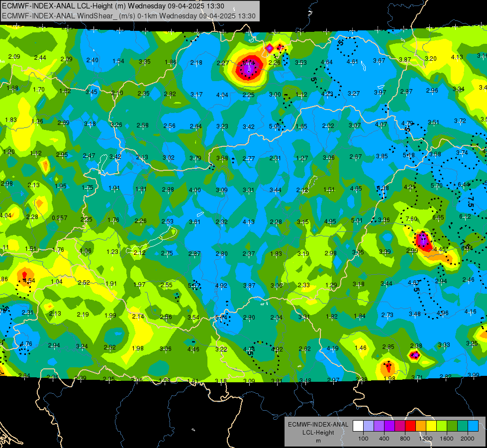
Task: Click the wind shear value 1.06
Action: tap(86, 251)
